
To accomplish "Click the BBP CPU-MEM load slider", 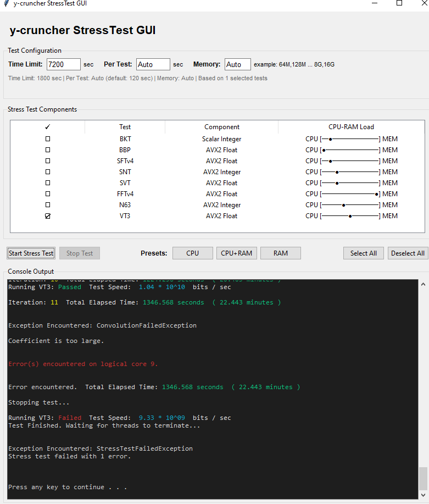I will (x=350, y=150).
